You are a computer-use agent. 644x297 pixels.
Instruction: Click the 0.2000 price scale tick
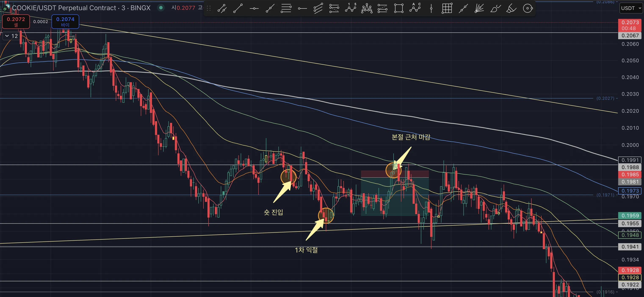pyautogui.click(x=630, y=145)
